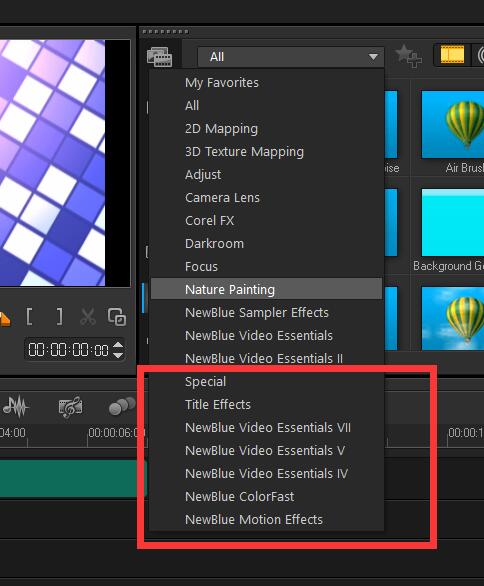
Task: Open the sound mixer waveform icon
Action: tap(15, 406)
